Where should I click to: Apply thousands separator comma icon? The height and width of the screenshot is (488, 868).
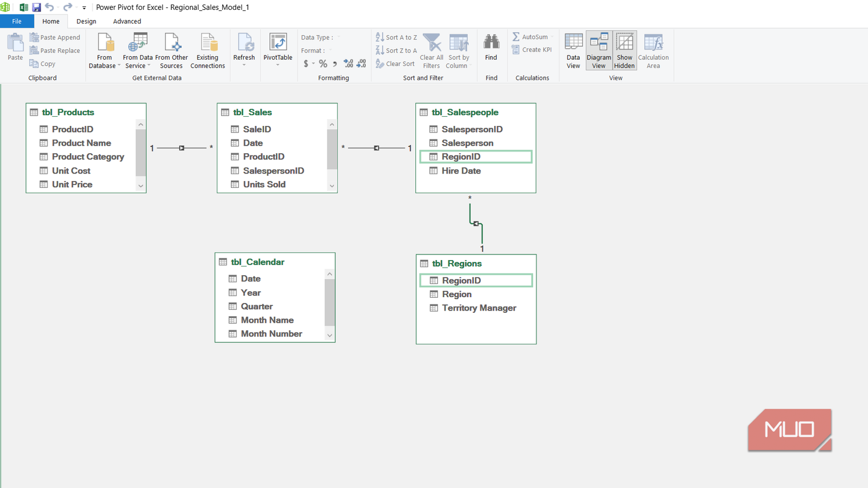pos(335,64)
